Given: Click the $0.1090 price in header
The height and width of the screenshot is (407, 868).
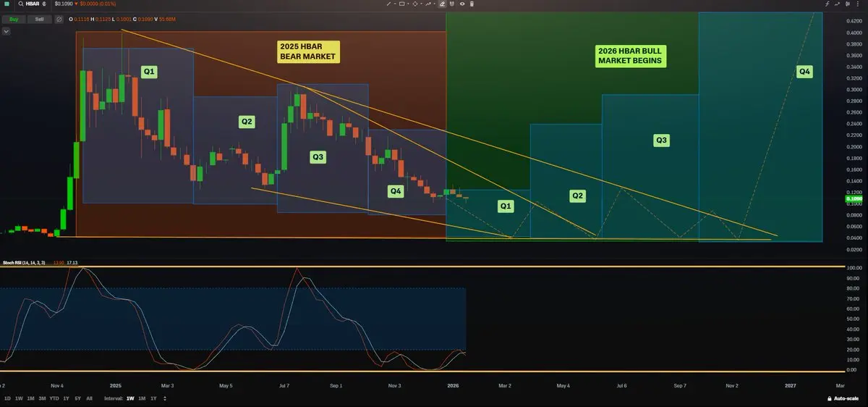Looking at the screenshot, I should coord(64,4).
